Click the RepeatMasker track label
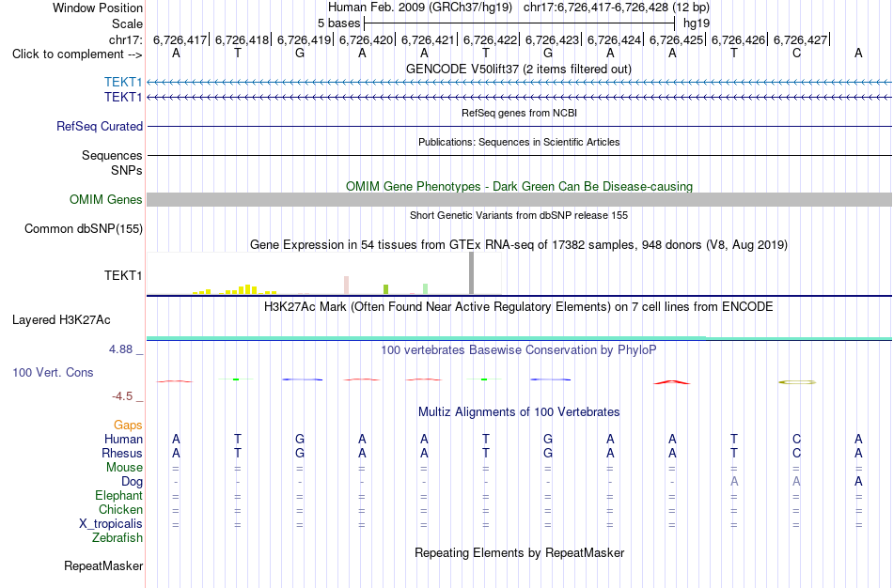Screen dimensions: 893x588 click(103, 565)
